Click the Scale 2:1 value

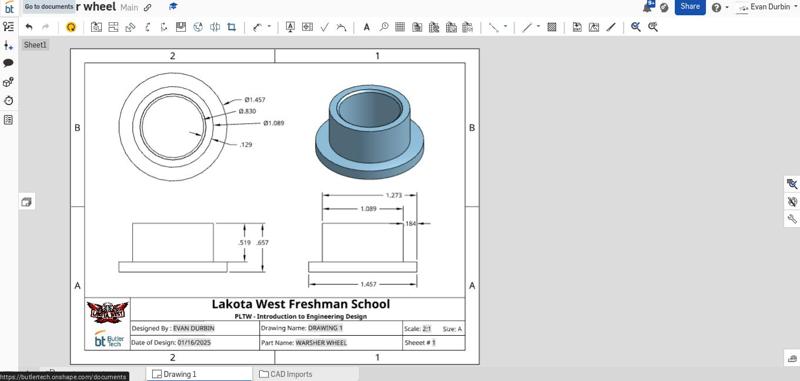tap(427, 329)
